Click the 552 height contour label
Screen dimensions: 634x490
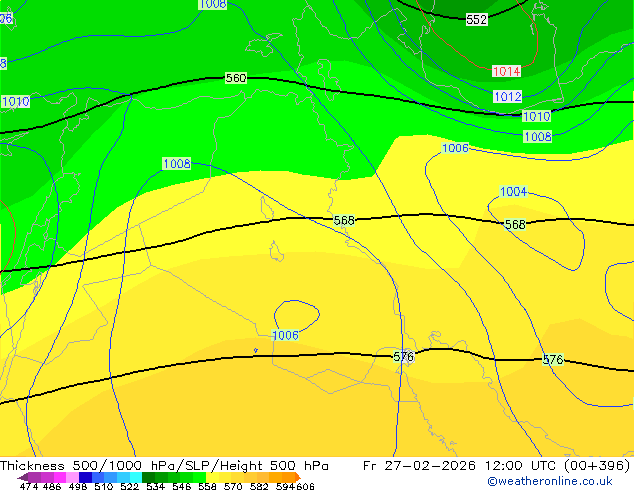(x=476, y=19)
